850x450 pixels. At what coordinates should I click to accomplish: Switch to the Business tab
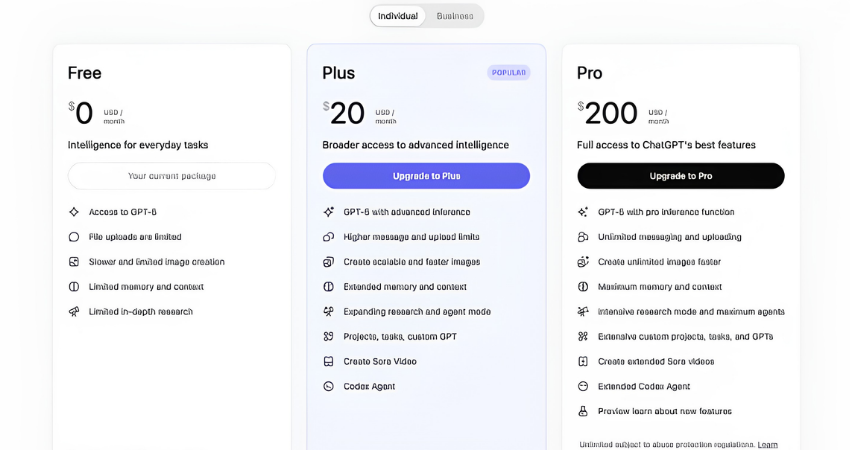coord(455,16)
